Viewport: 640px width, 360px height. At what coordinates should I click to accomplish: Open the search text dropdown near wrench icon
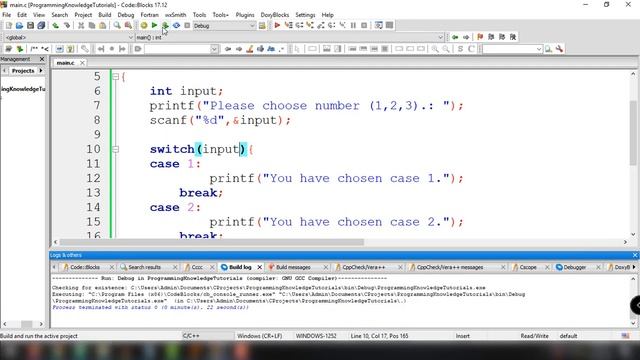click(x=539, y=49)
